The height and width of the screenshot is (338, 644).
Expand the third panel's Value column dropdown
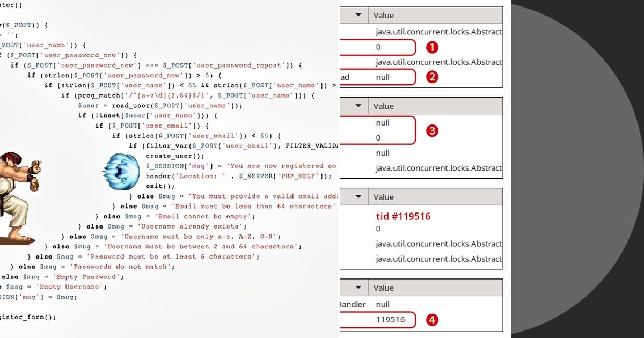click(x=358, y=196)
